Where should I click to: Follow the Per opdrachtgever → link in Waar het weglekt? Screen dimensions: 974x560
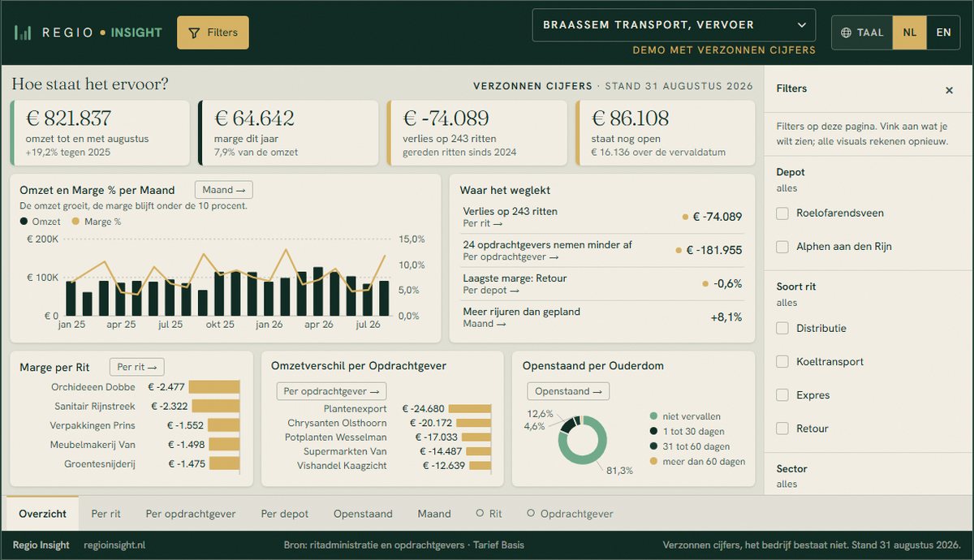point(511,256)
